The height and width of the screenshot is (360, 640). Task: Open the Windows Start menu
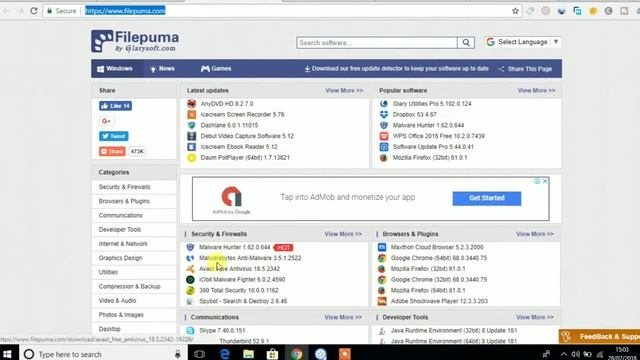point(7,354)
